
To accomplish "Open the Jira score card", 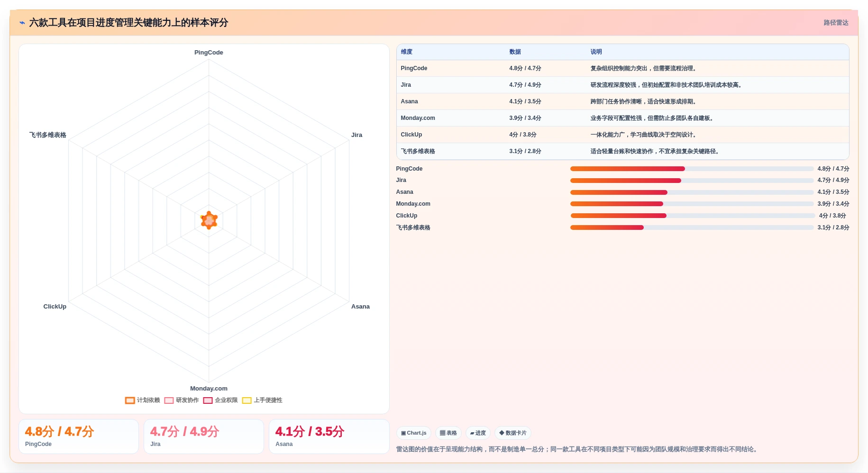I will 204,437.
